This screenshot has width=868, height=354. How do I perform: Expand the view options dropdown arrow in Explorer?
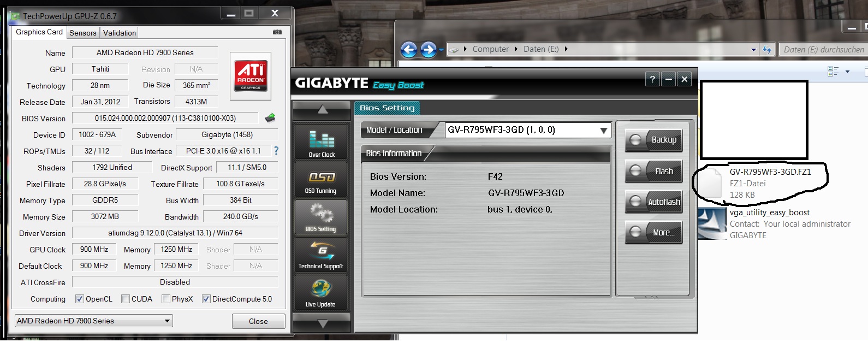847,72
